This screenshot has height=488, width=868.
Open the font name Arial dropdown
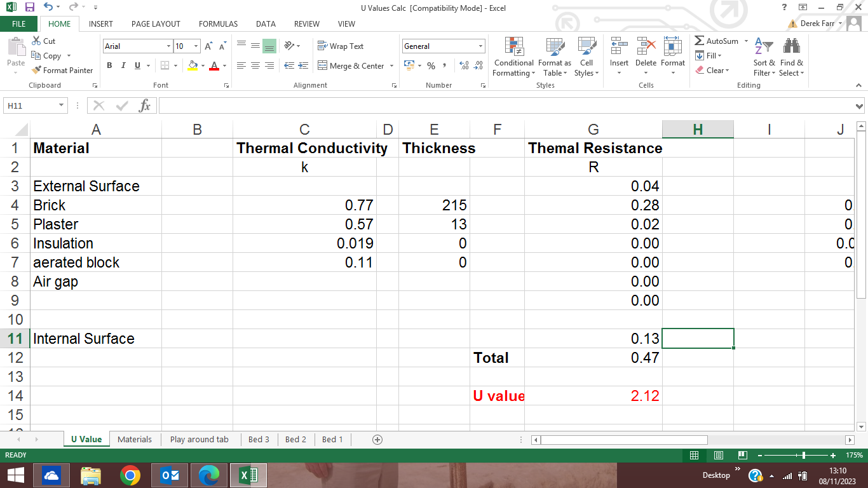168,46
